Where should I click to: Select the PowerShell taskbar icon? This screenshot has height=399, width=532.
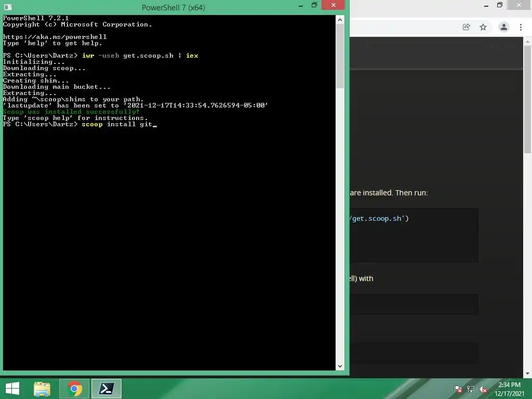[x=106, y=389]
